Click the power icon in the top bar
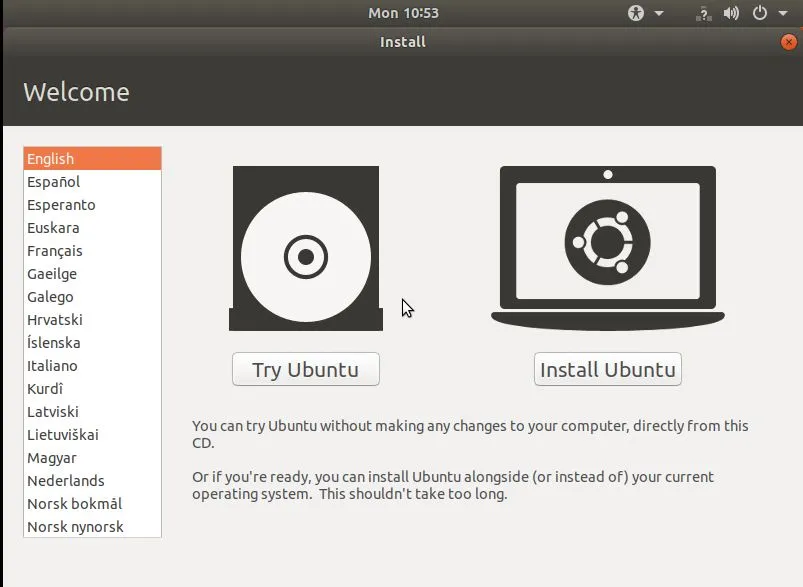Viewport: 803px width, 587px height. coord(759,13)
